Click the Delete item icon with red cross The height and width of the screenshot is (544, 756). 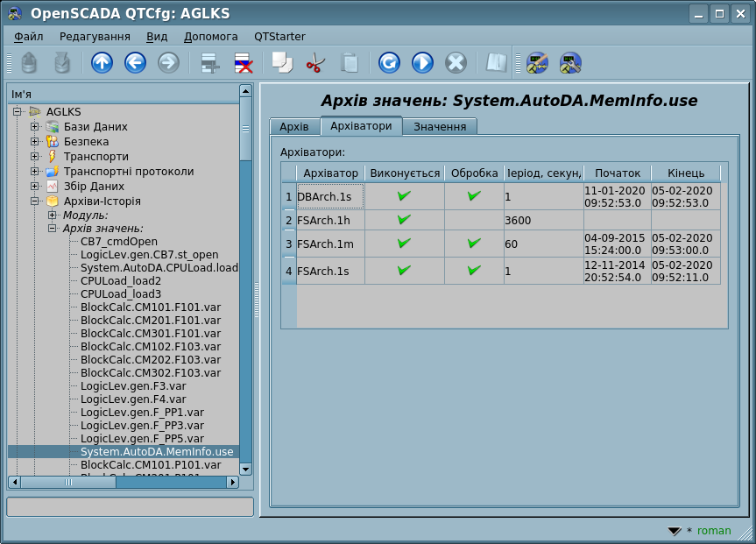pos(243,62)
